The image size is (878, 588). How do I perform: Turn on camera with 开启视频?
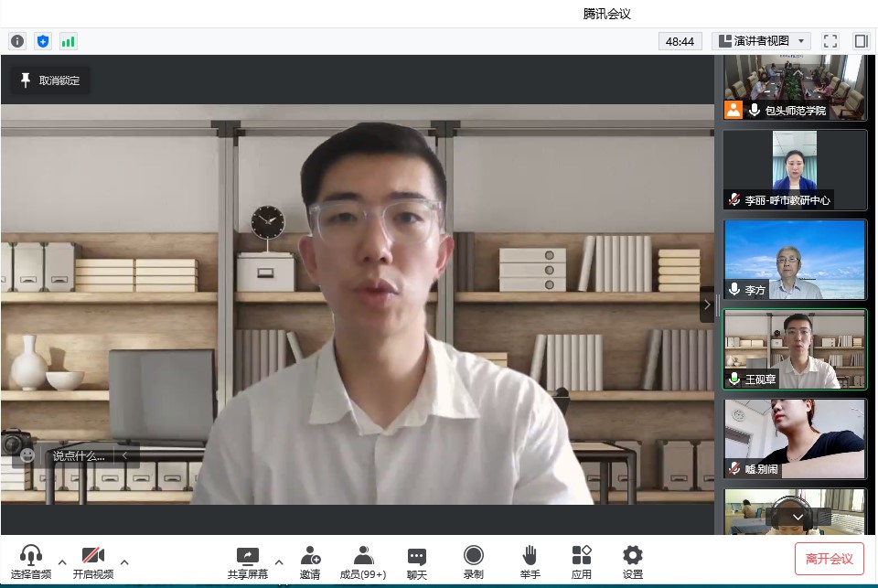click(x=93, y=561)
